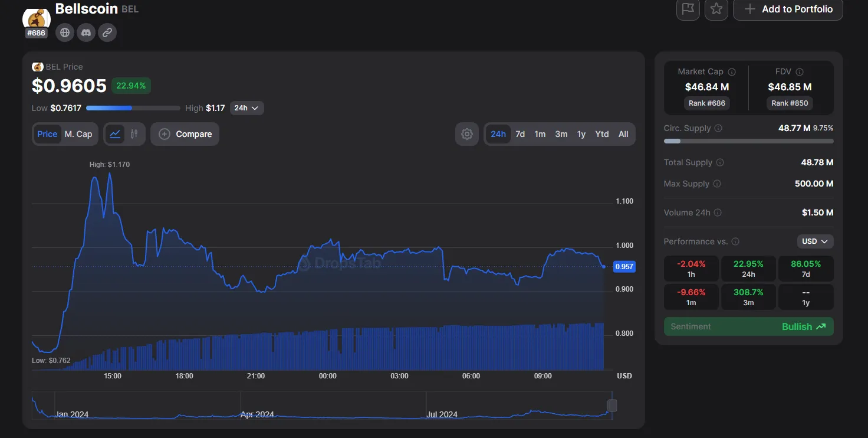Click the Compare button

click(x=185, y=134)
